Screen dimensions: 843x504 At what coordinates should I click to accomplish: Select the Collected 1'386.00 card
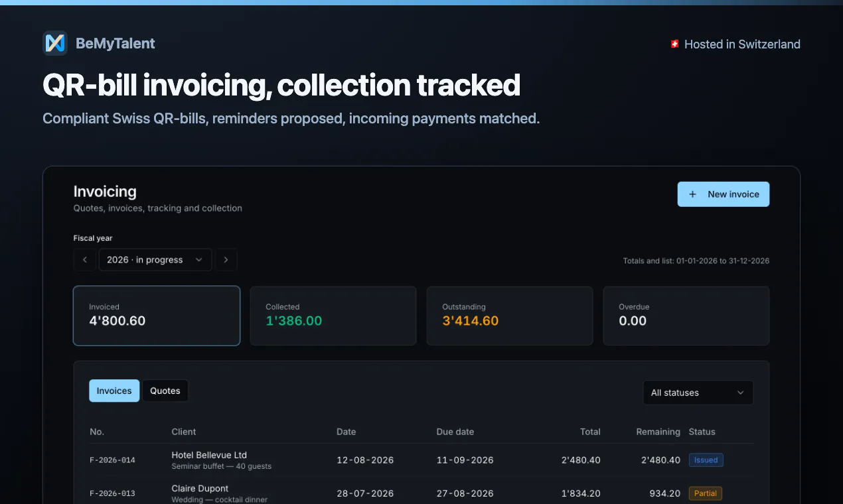(x=333, y=316)
